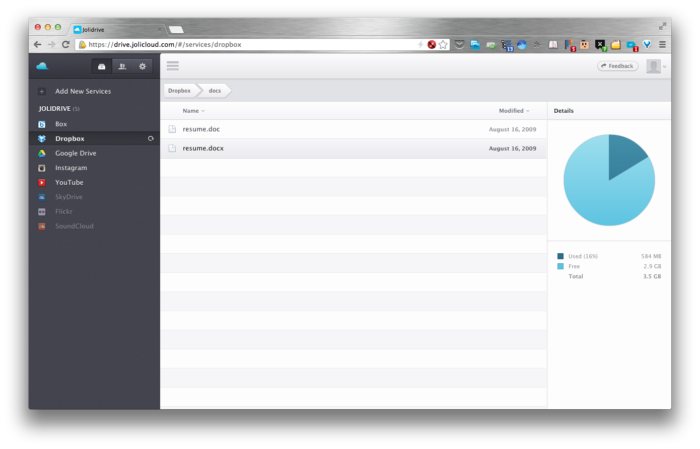Click the hamburger list icon above breadcrumbs

(173, 66)
